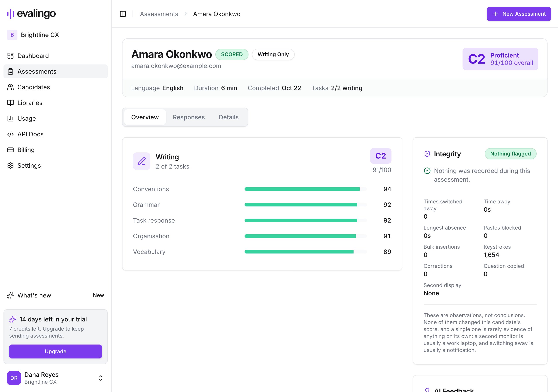Click the Integrity shield icon
Image resolution: width=558 pixels, height=392 pixels.
(427, 154)
